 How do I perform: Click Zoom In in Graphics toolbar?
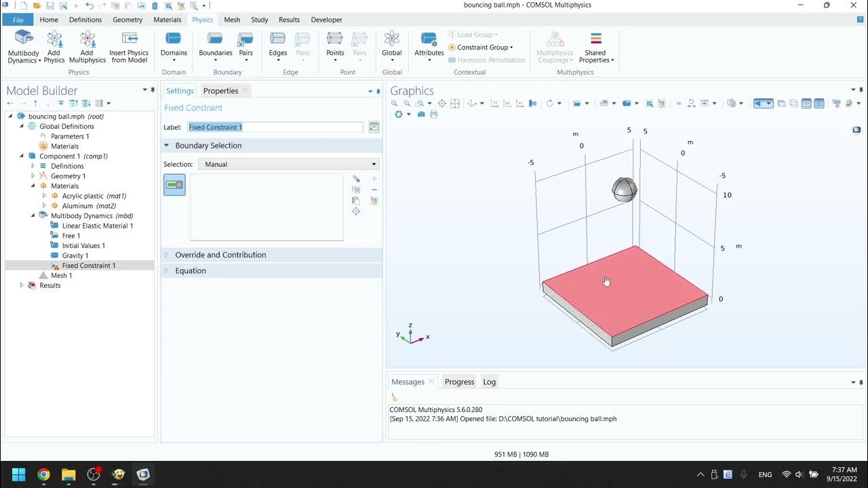tap(395, 104)
